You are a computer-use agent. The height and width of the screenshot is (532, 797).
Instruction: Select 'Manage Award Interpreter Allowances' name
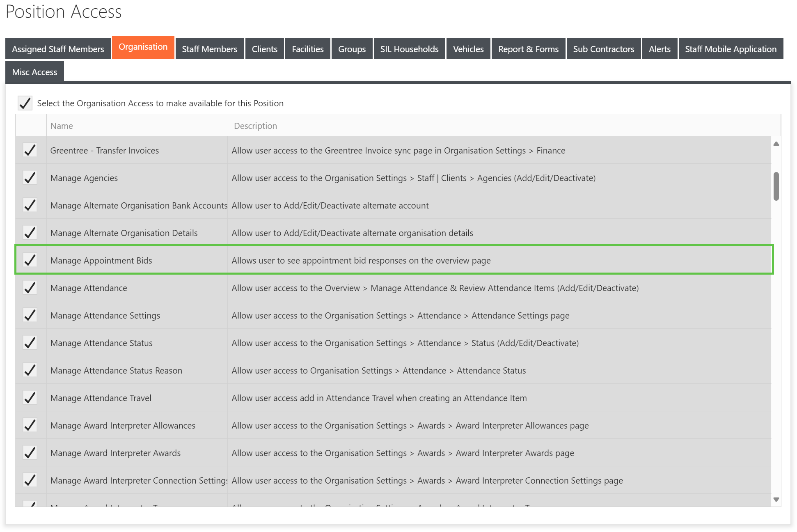pyautogui.click(x=123, y=426)
